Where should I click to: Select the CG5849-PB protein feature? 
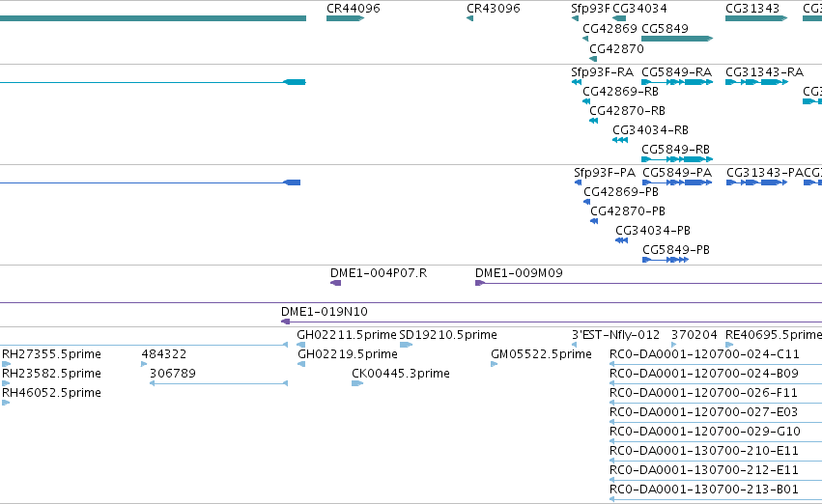click(666, 260)
